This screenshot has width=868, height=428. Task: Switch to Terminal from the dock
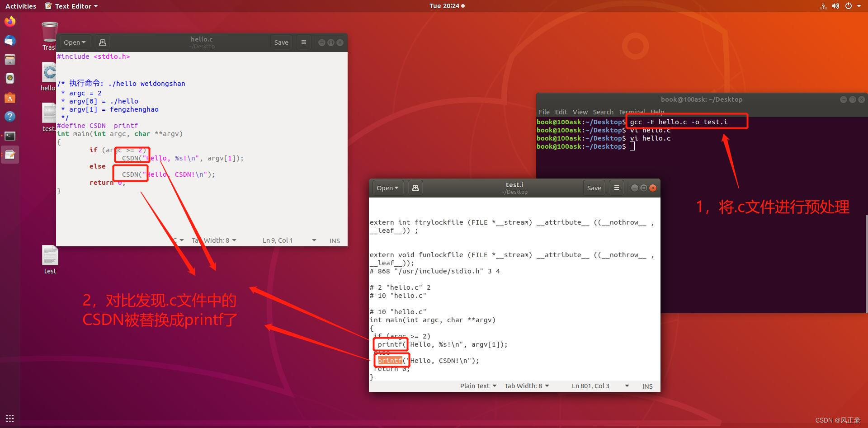coord(10,136)
